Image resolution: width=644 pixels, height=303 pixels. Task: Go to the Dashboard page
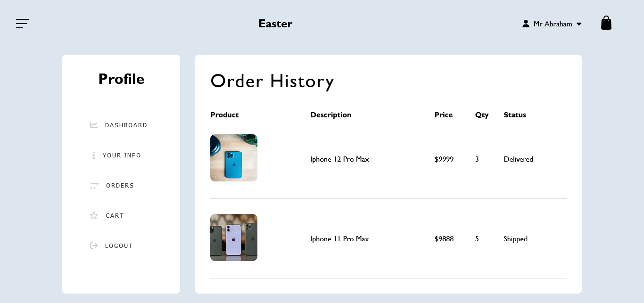point(126,125)
